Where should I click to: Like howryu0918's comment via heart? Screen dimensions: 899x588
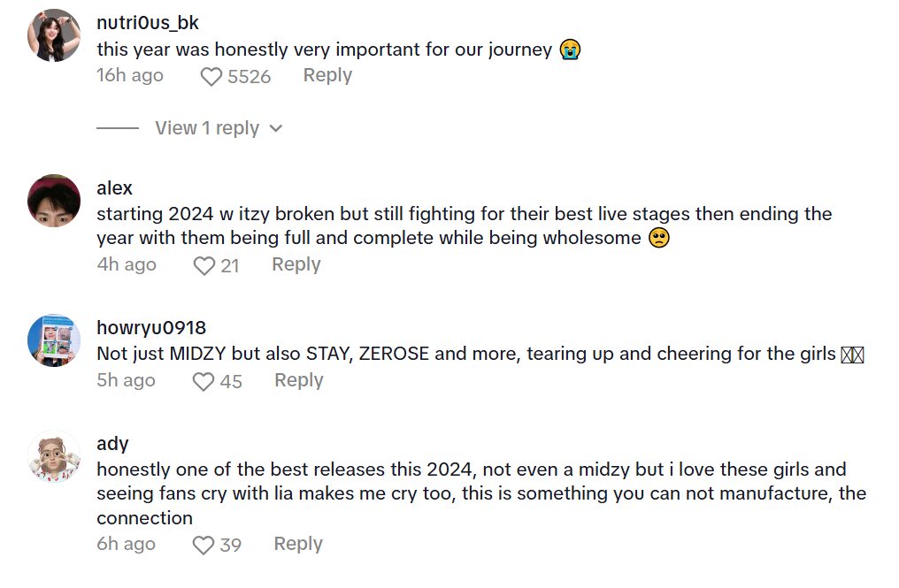[x=204, y=381]
